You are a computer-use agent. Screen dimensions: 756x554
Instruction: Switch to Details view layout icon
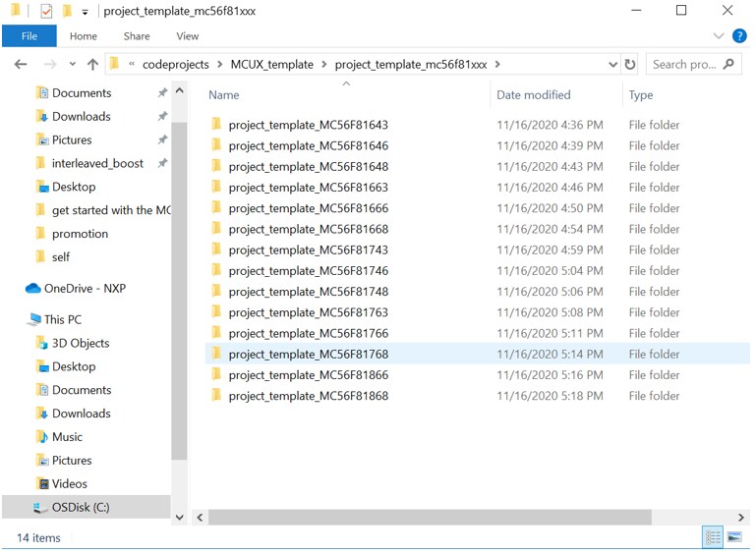[x=713, y=537]
